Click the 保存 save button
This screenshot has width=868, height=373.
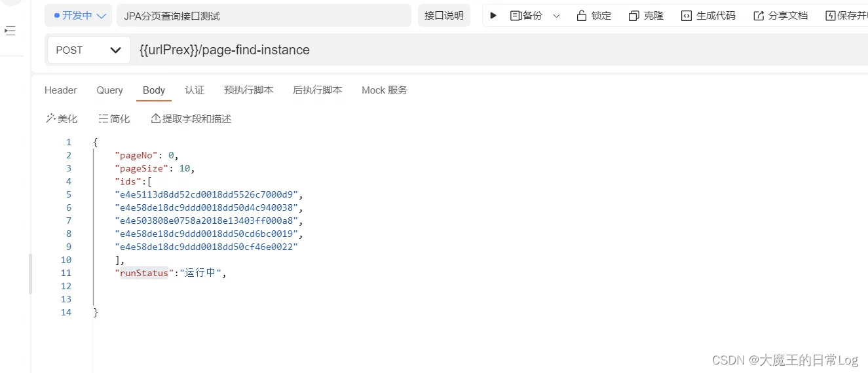pyautogui.click(x=846, y=16)
